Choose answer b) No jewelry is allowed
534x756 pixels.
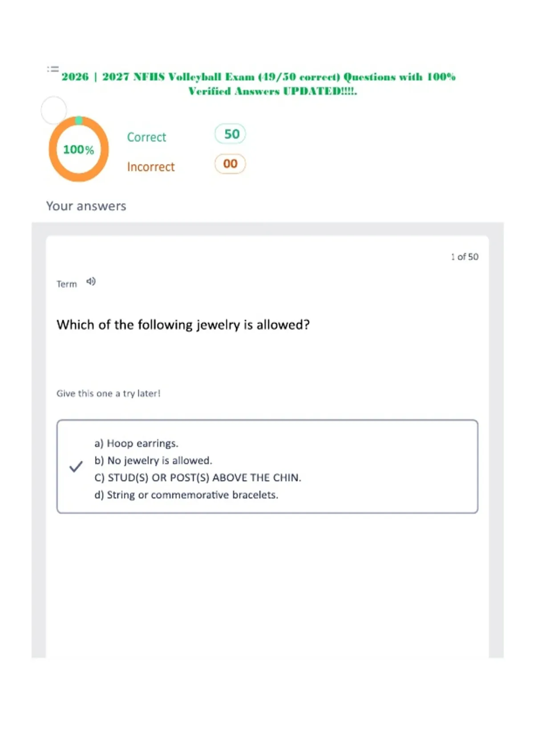coord(153,460)
